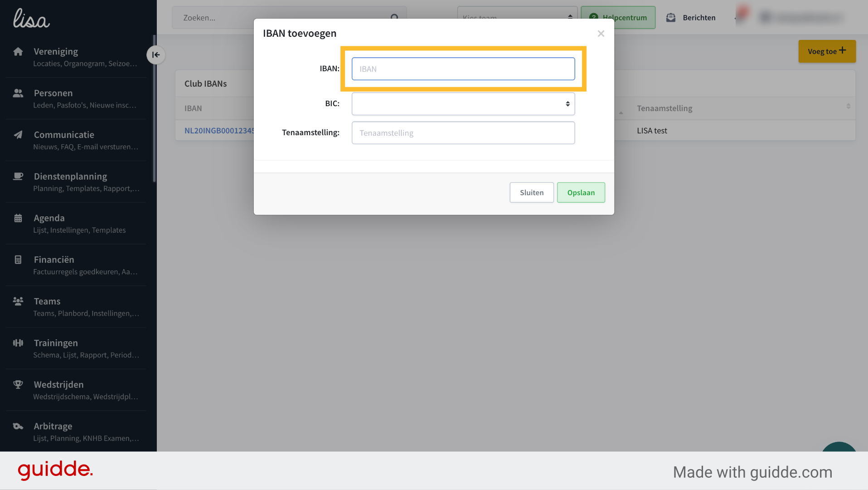Click the Arbitrage whistle icon
868x490 pixels.
[18, 426]
